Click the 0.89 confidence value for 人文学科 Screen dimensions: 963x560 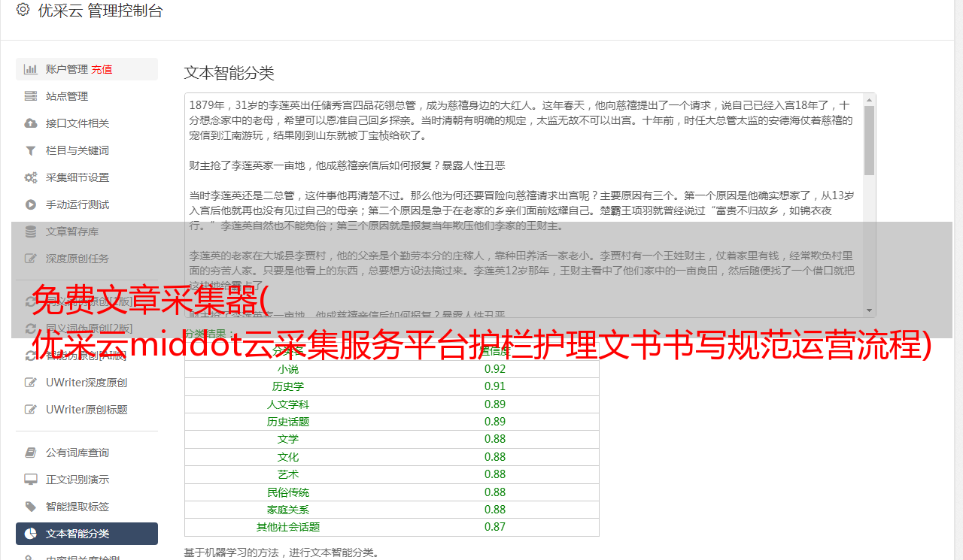pyautogui.click(x=495, y=404)
